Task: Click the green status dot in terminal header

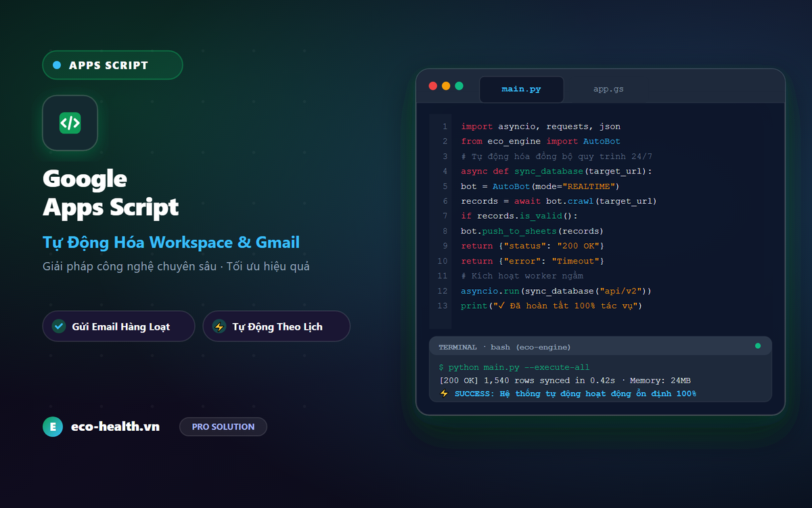Action: (758, 346)
